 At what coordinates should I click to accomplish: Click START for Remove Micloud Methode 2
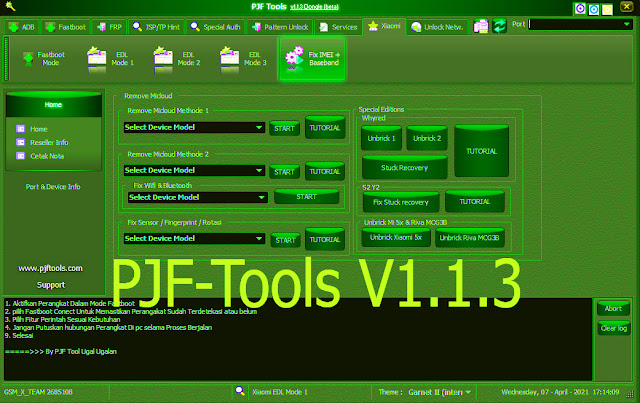tap(284, 172)
